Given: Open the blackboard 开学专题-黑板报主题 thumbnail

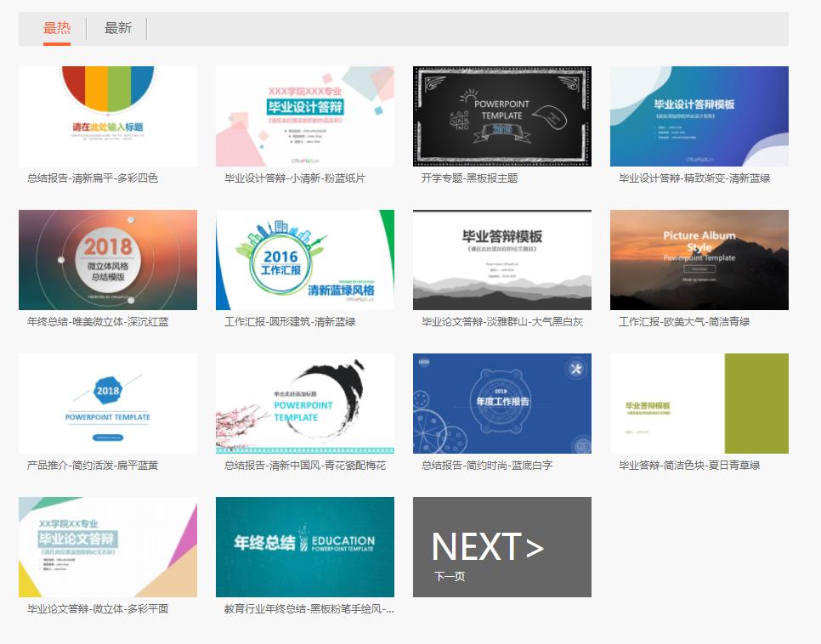Looking at the screenshot, I should tap(502, 116).
